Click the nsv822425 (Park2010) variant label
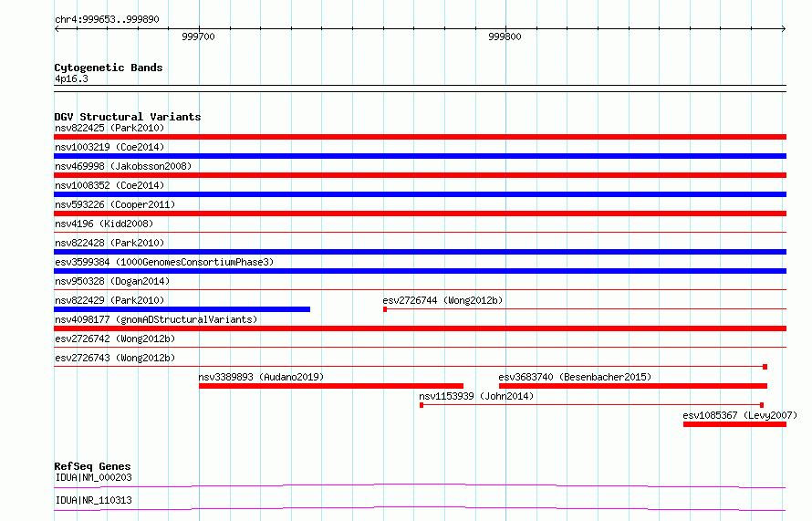This screenshot has width=812, height=521. [109, 128]
